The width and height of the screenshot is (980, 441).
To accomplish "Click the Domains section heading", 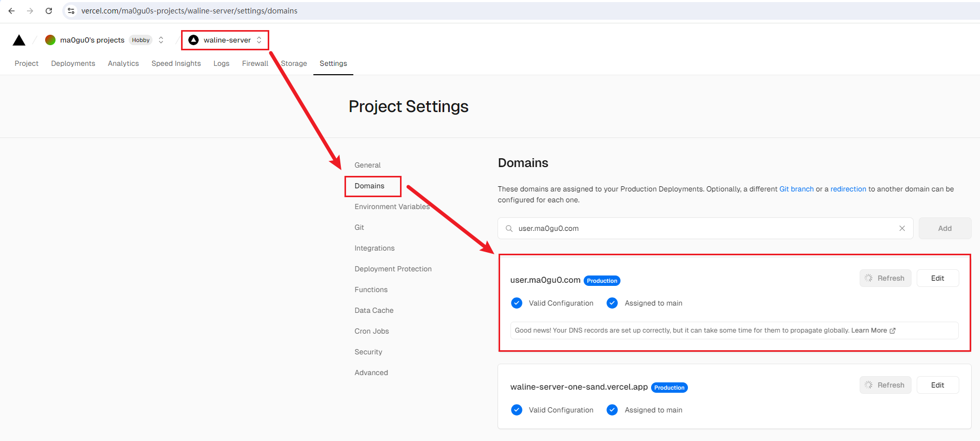I will tap(523, 163).
